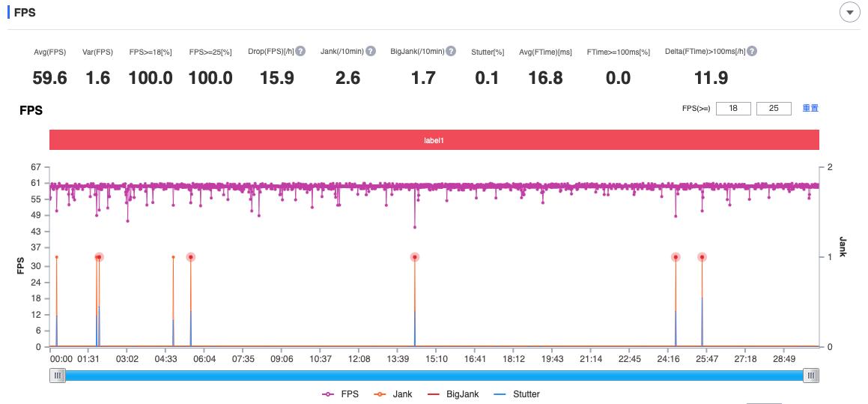This screenshot has width=868, height=404.
Task: Open Delta(FTime)>100ms help question icon
Action: pos(752,52)
